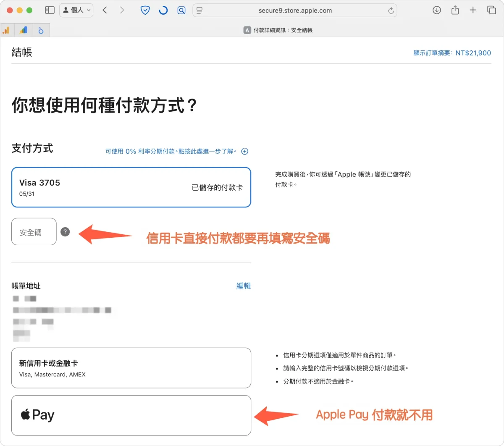Screen dimensions: 504x446
Task: Open a new tab with the plus icon
Action: coord(473,10)
